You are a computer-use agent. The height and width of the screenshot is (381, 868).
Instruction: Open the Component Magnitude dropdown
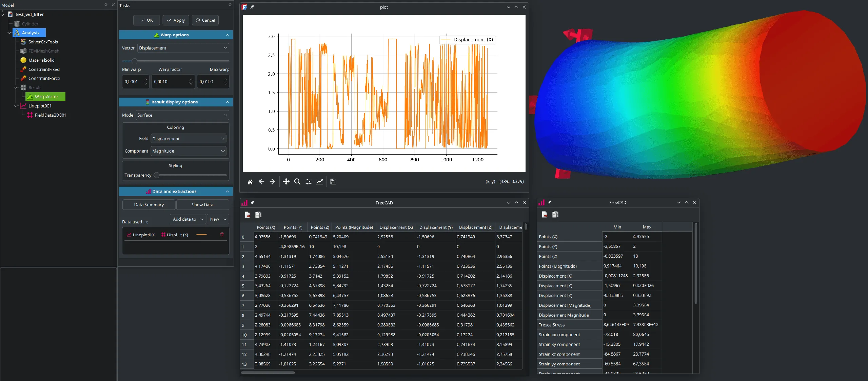tap(189, 151)
